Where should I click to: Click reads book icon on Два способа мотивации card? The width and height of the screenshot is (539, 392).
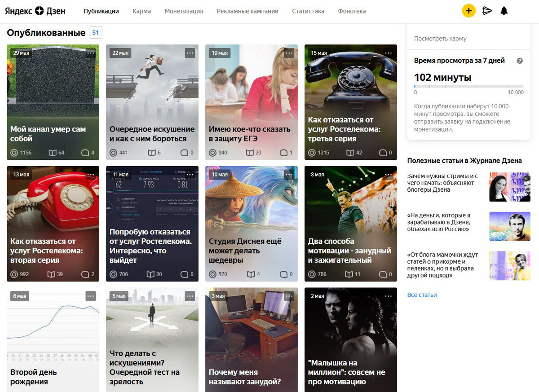point(349,274)
